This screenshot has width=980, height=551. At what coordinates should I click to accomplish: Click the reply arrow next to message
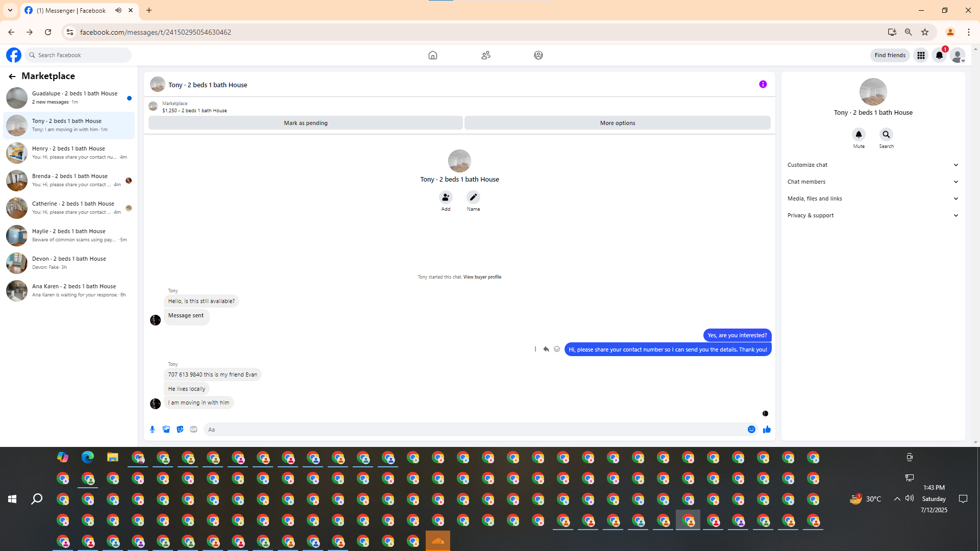pyautogui.click(x=546, y=349)
